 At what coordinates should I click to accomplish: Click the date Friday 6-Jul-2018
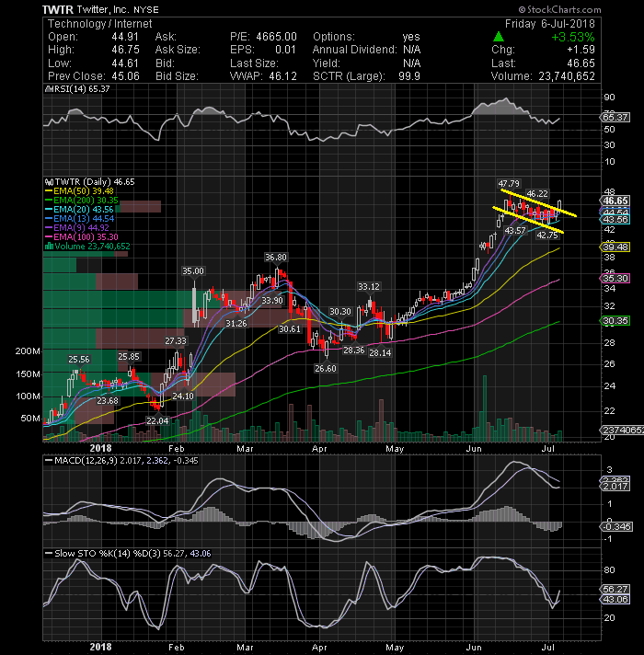tap(549, 24)
